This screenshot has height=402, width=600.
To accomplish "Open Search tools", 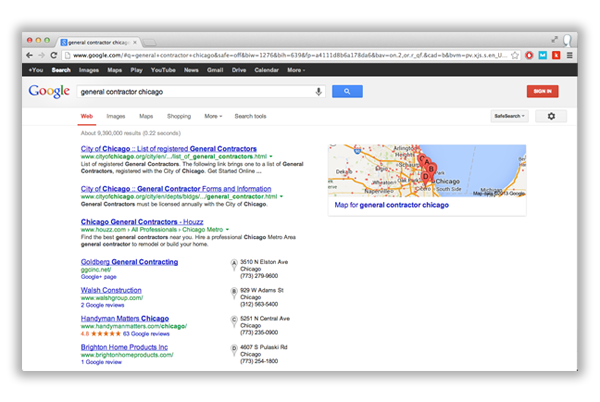I will 250,116.
